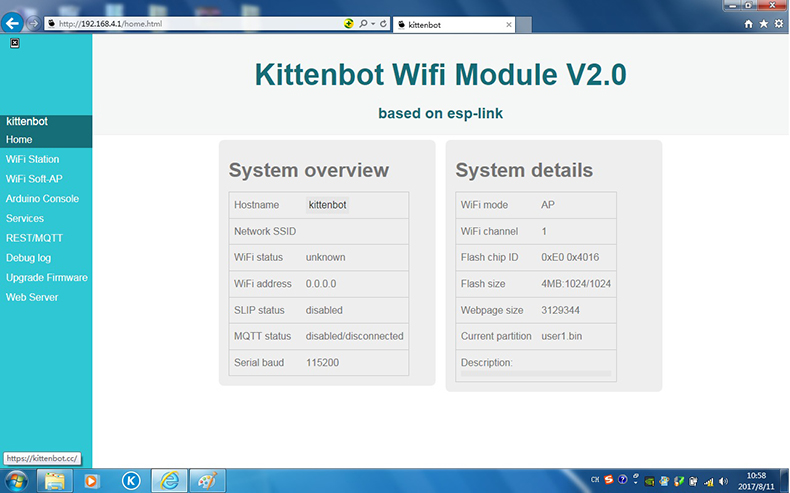Close the kittenbot browser tab
790x493 pixels.
tap(508, 23)
